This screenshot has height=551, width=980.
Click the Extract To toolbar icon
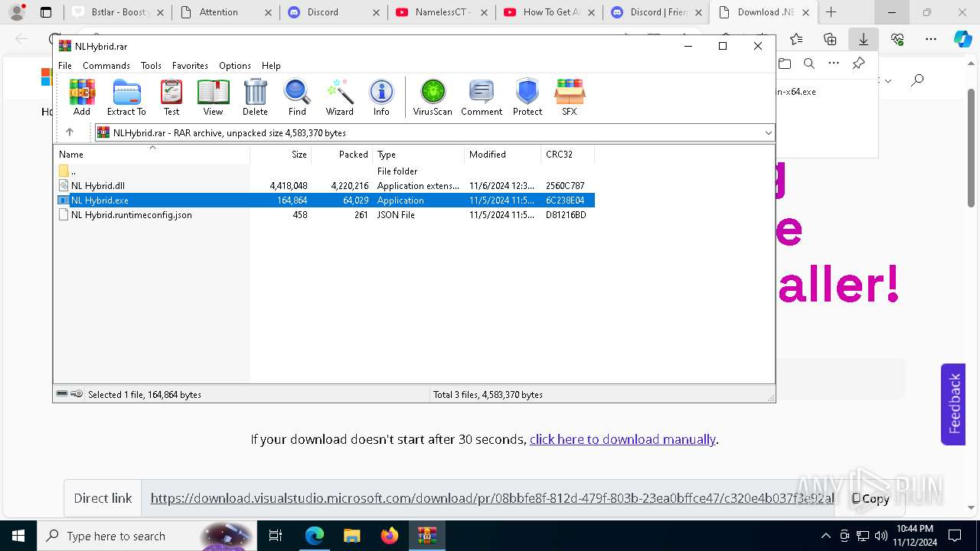coord(126,97)
